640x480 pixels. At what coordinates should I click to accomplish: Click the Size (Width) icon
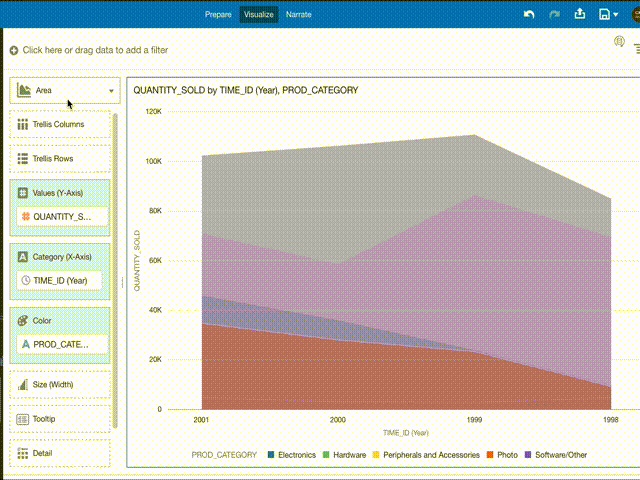pyautogui.click(x=22, y=384)
